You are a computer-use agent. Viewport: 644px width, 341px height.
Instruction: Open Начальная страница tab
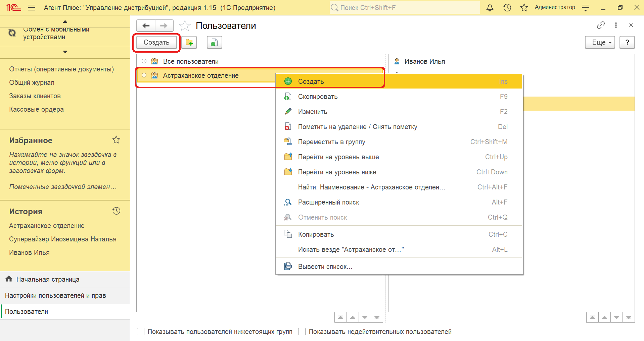48,279
